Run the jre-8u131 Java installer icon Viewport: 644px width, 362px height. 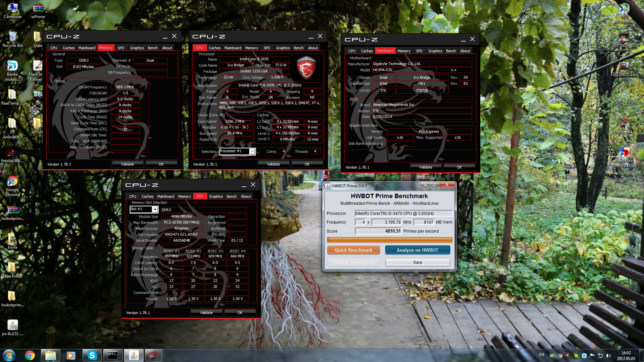pyautogui.click(x=12, y=328)
